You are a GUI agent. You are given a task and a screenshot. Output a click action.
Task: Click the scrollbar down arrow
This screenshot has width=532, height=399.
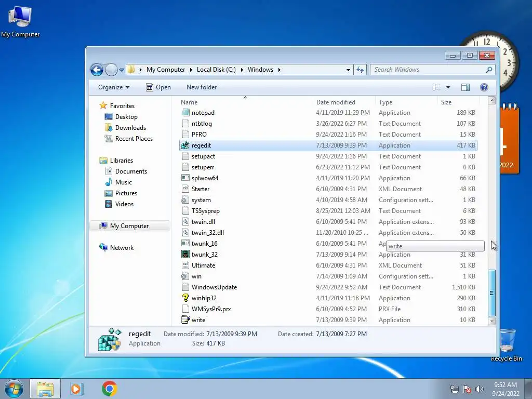tap(491, 321)
